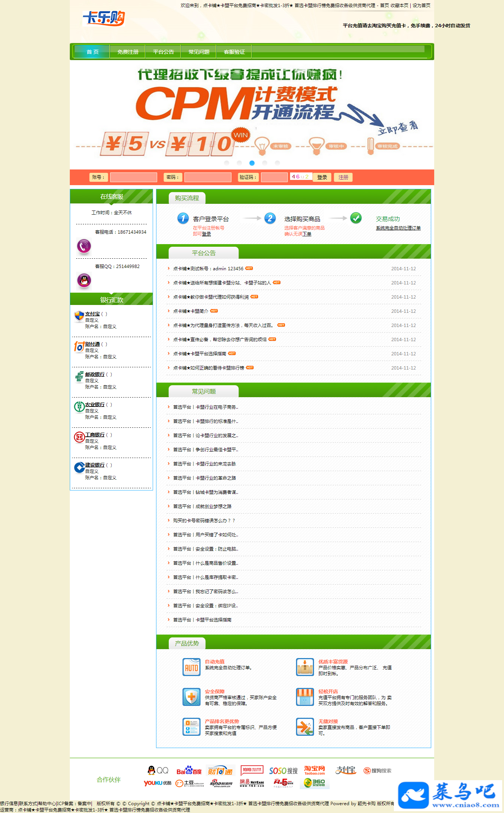The image size is (504, 813).
Task: Click 收藏本页 link at top right
Action: [399, 6]
